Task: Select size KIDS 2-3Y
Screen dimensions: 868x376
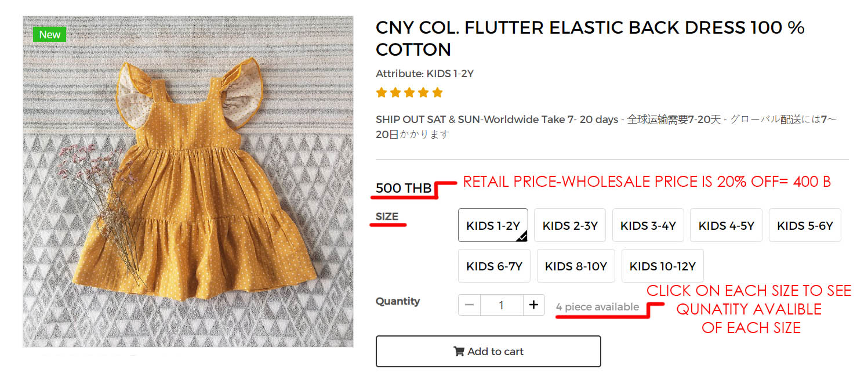Action: [x=570, y=225]
